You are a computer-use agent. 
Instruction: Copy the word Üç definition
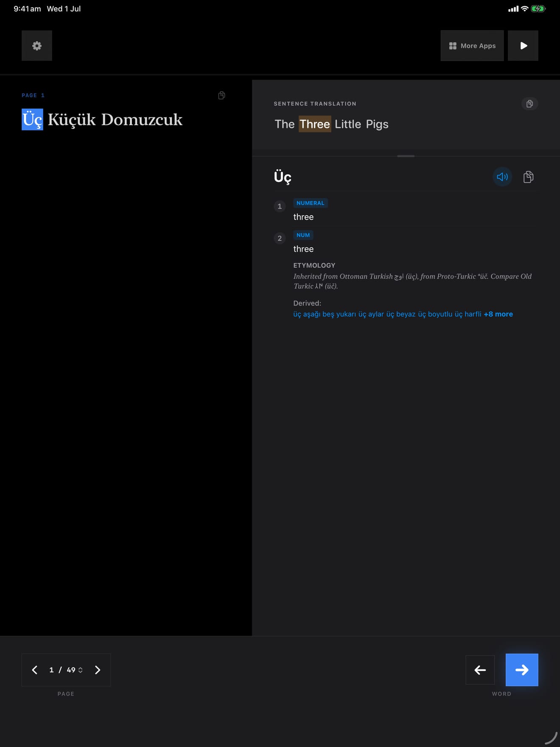coord(528,177)
